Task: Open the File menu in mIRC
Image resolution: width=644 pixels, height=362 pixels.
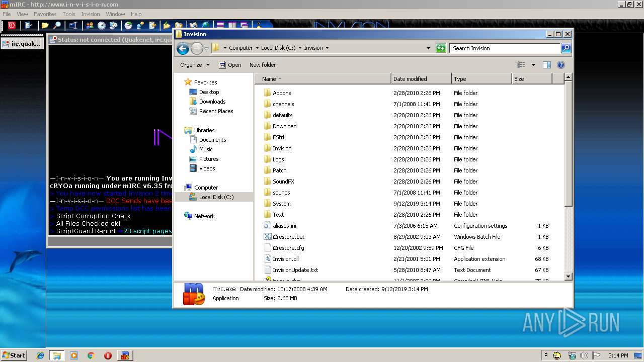Action: click(7, 14)
